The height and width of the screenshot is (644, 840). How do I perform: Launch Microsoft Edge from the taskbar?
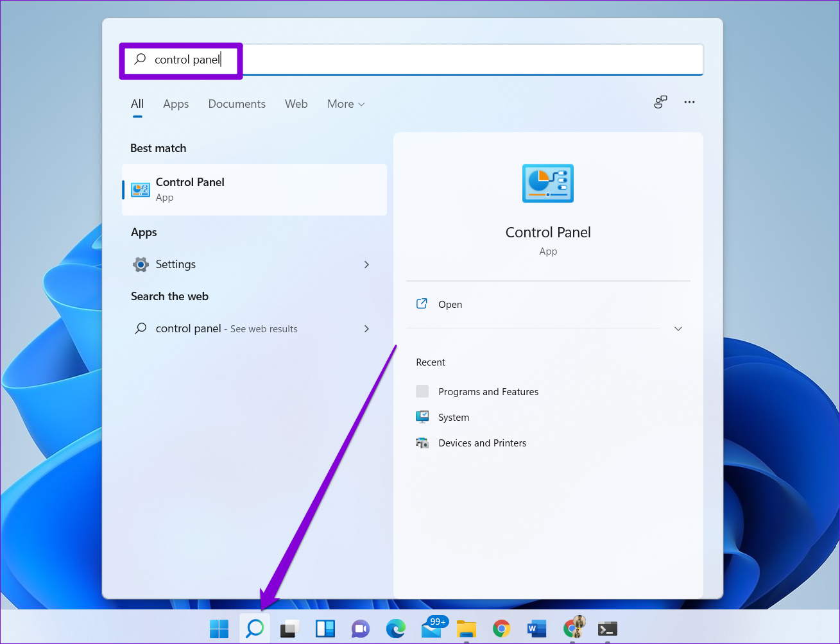[396, 629]
